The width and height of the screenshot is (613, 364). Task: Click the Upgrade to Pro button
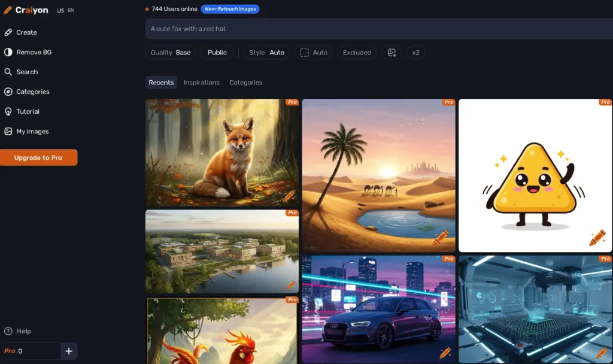coord(38,157)
